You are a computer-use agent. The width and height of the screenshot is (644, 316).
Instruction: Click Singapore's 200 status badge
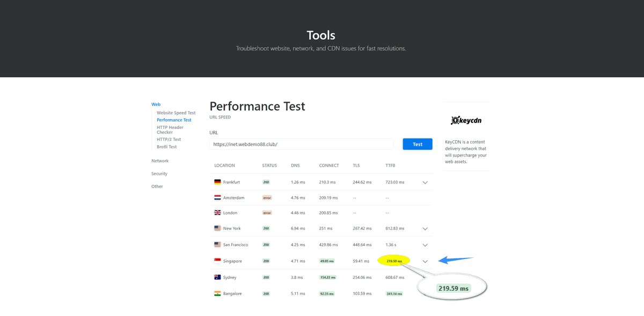[x=266, y=261]
